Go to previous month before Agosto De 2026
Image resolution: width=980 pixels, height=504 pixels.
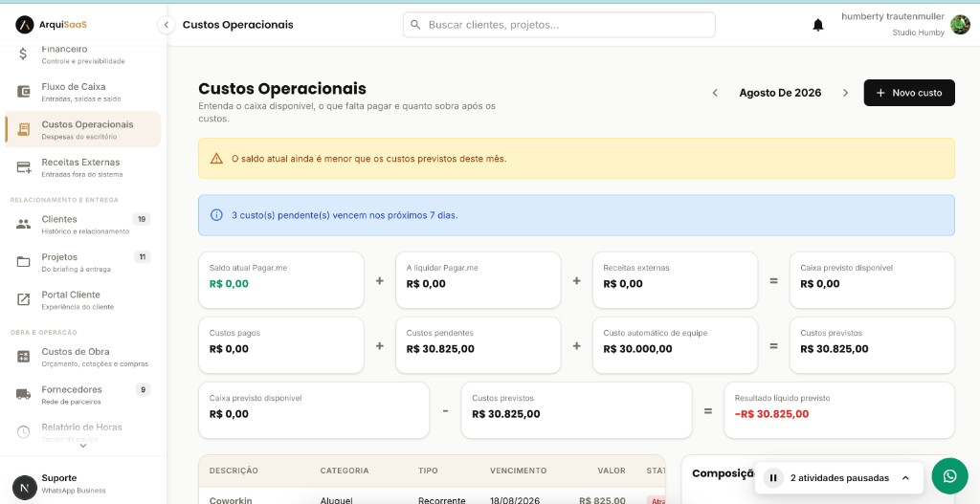[715, 93]
